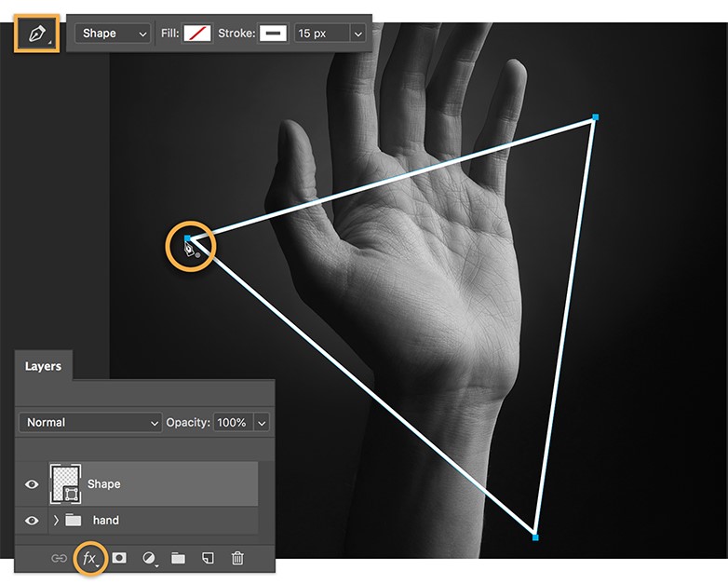Click the triangle's starting anchor point

click(x=188, y=240)
